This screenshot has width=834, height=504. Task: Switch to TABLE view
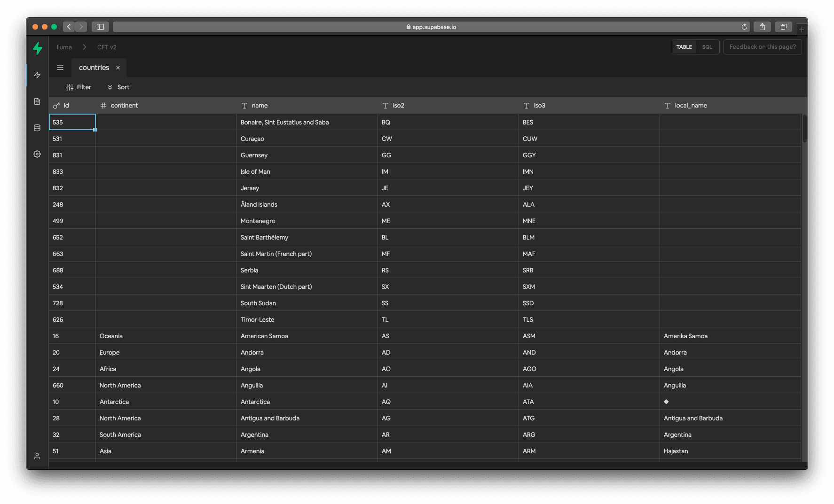(684, 47)
